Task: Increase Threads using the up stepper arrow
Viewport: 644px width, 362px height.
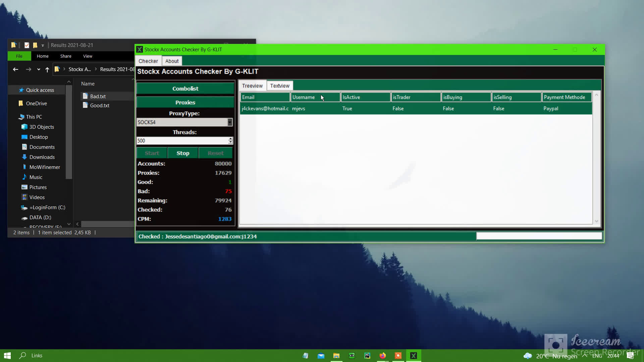Action: click(230, 139)
